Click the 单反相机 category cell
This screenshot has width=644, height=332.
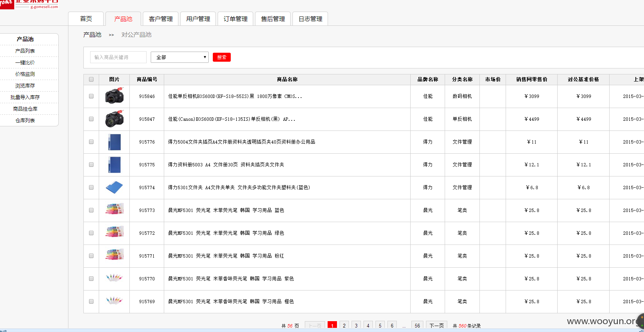(462, 119)
